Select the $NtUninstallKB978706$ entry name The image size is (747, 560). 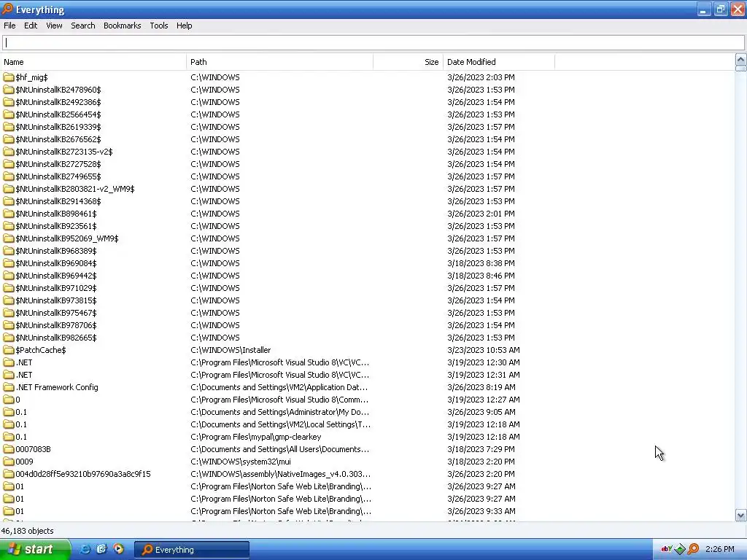pos(55,325)
